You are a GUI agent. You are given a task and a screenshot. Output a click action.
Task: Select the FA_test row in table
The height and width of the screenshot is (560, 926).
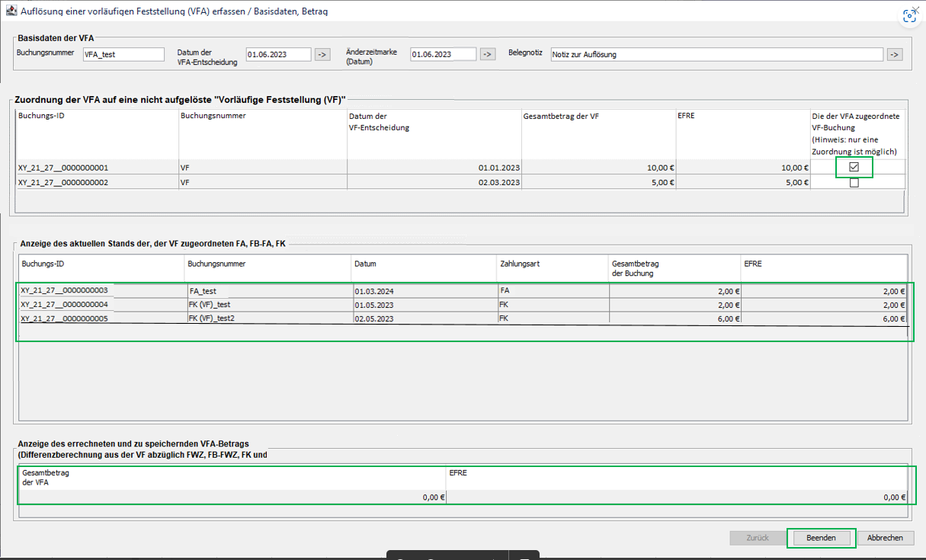pyautogui.click(x=463, y=290)
